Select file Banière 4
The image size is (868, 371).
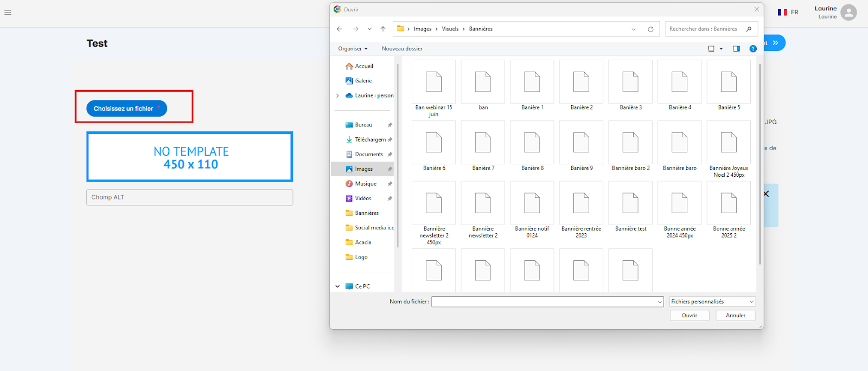[680, 85]
